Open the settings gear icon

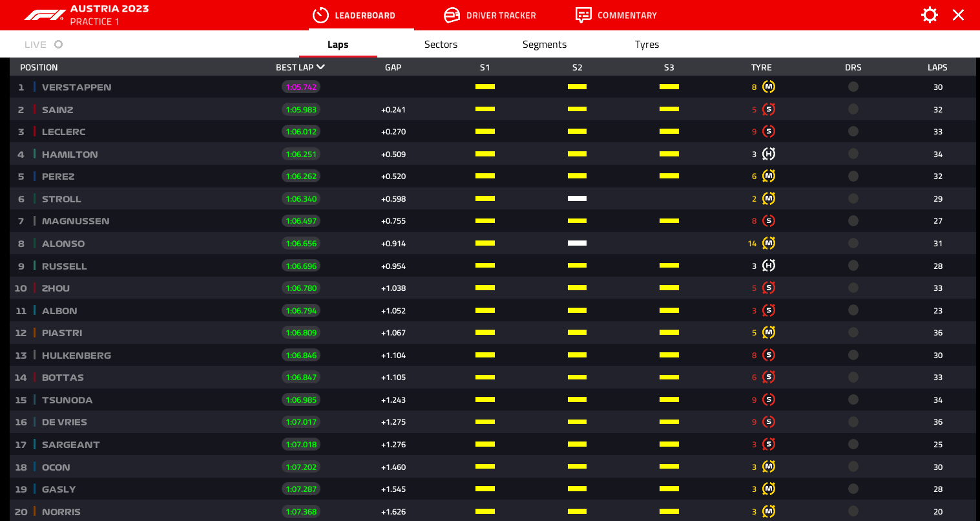[x=930, y=15]
